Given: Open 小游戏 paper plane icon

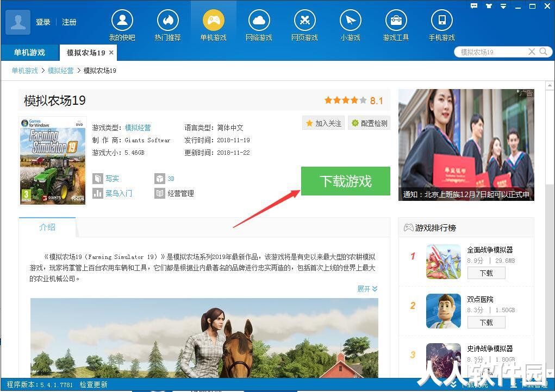Looking at the screenshot, I should pyautogui.click(x=351, y=20).
